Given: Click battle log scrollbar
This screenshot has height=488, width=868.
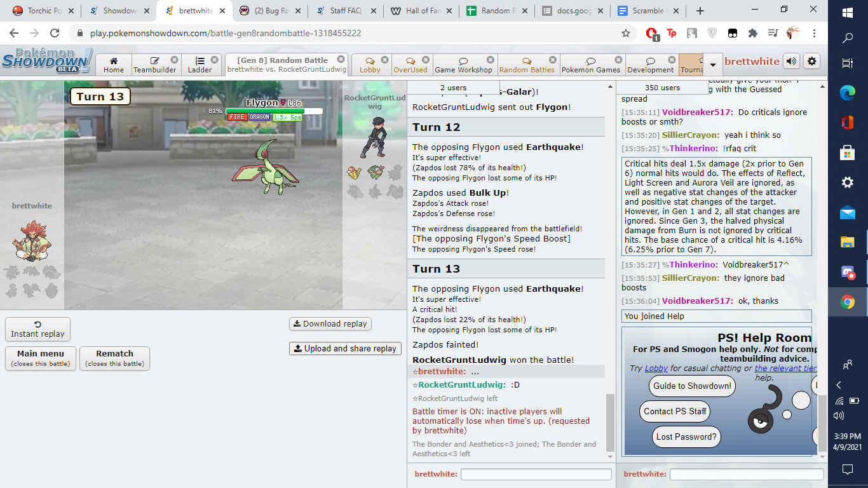Looking at the screenshot, I should [x=610, y=422].
